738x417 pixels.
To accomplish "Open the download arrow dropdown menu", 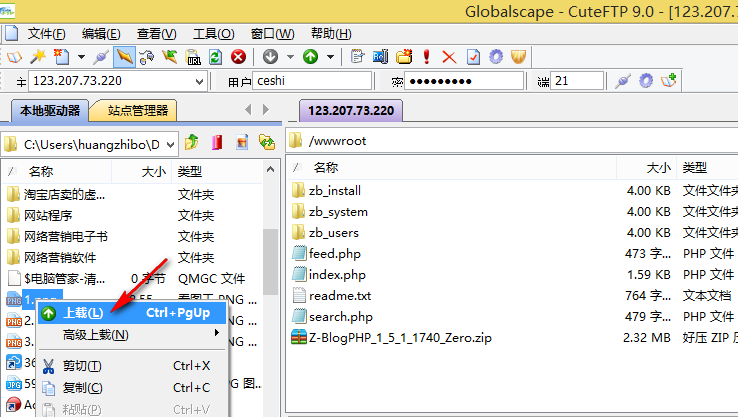I will [290, 57].
